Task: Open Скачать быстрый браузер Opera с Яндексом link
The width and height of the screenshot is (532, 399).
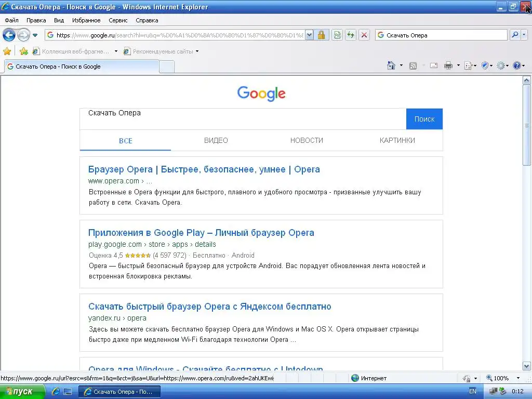Action: coord(210,307)
